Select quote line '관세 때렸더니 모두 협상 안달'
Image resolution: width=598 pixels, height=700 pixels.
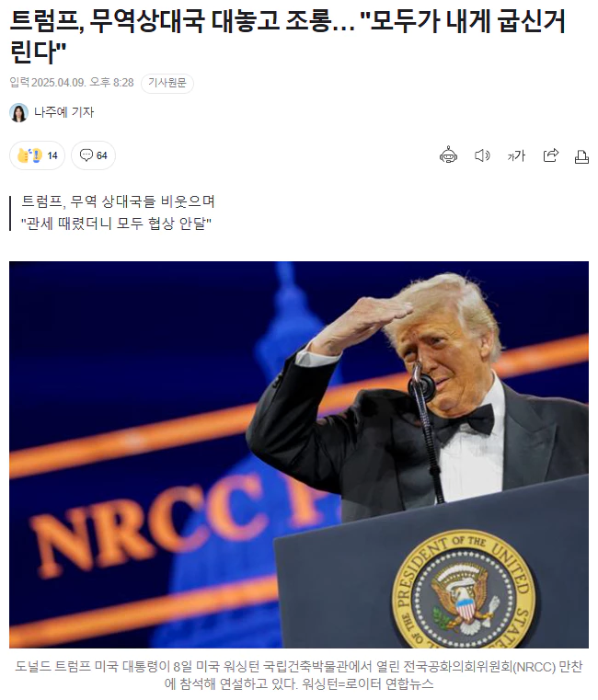[x=116, y=224]
